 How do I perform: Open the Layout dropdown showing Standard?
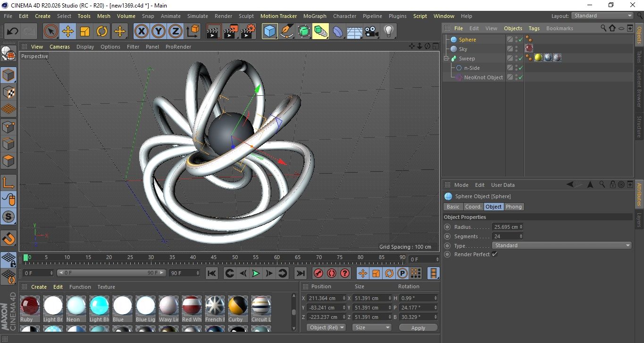click(602, 16)
